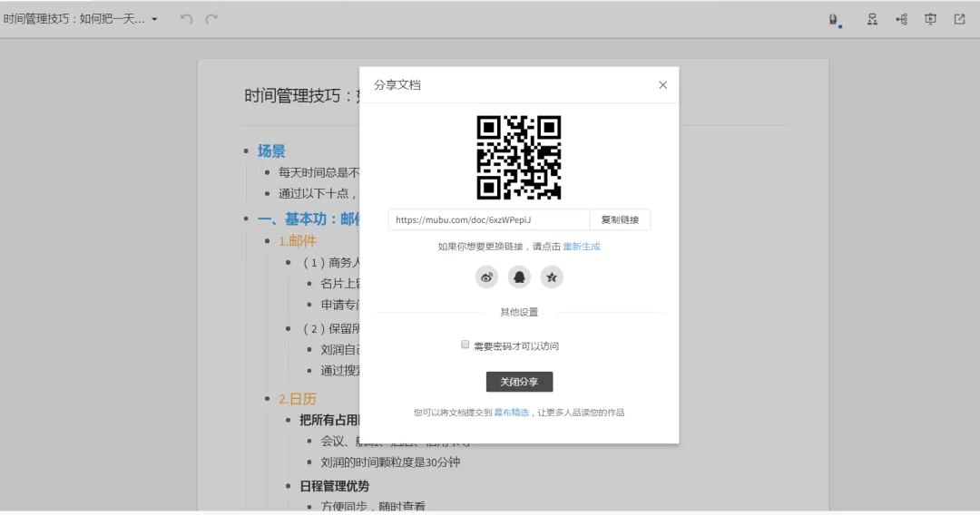Click the 2.日历 outline item

pyautogui.click(x=298, y=399)
